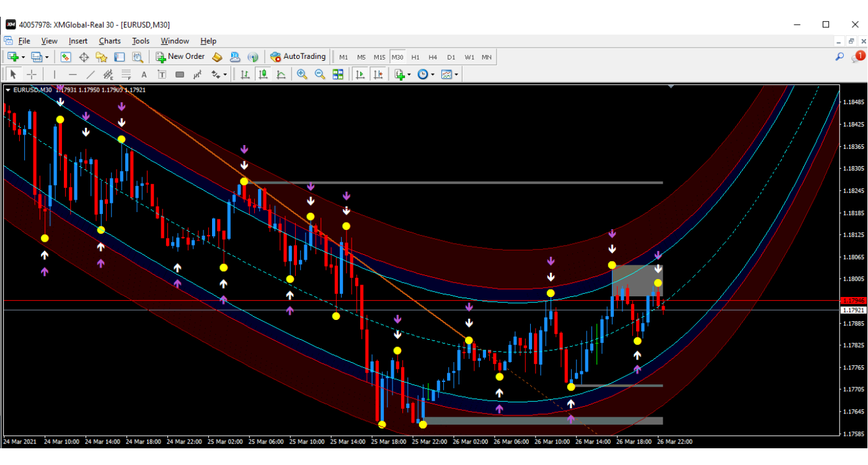Open the Market Watch window icon
Screen dimensions: 868x465
(x=66, y=57)
